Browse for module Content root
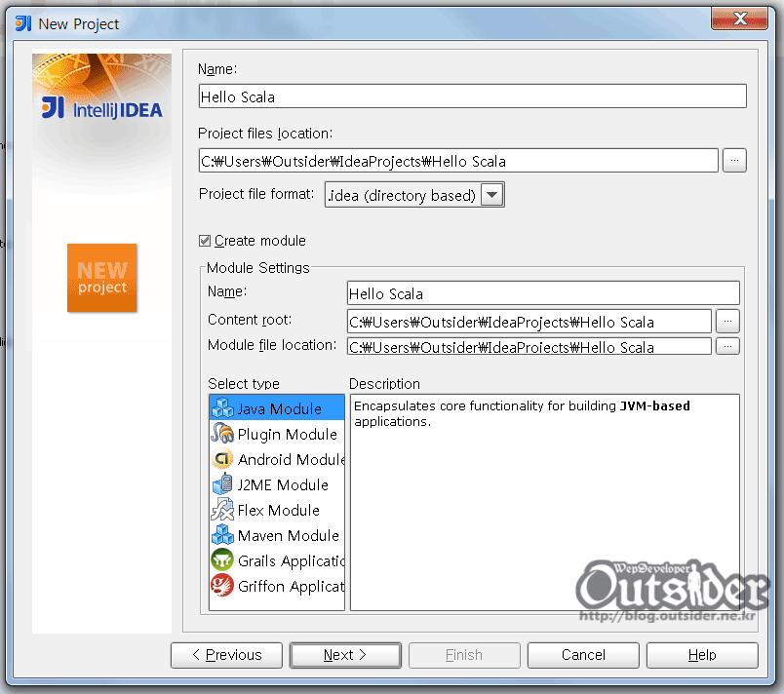This screenshot has height=694, width=784. [x=727, y=321]
